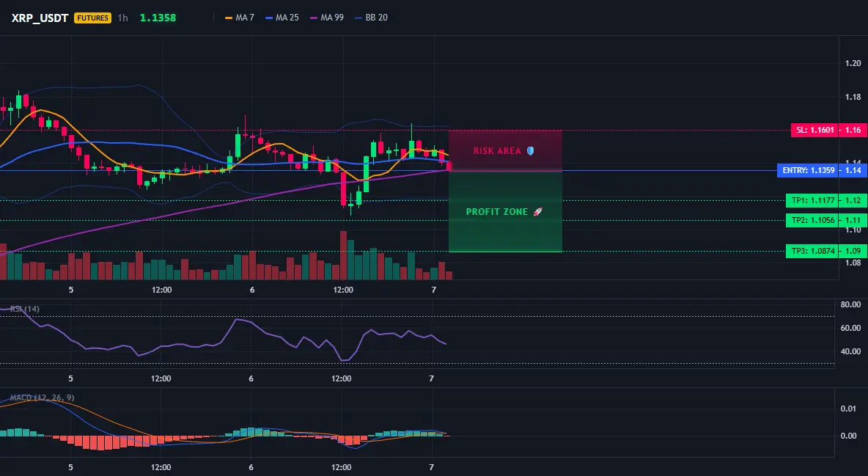Screen dimensions: 868x476
Task: Click the rocket icon beside PROFIT ZONE
Action: click(x=537, y=212)
